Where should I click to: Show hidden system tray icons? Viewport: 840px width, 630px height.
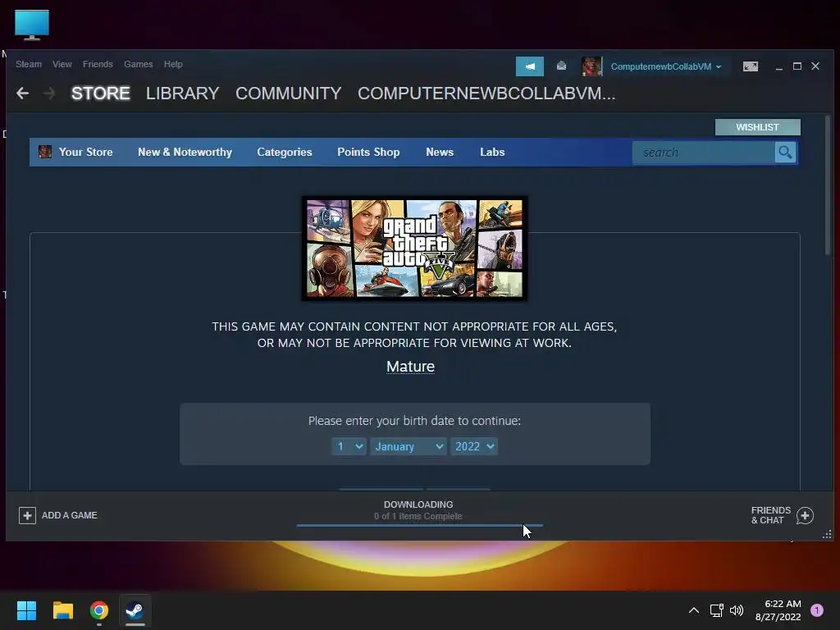(694, 610)
